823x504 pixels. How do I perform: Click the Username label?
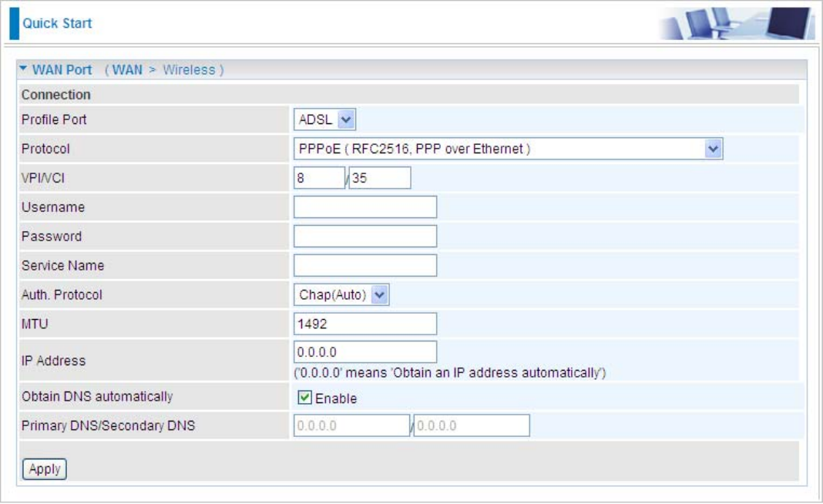tap(53, 207)
